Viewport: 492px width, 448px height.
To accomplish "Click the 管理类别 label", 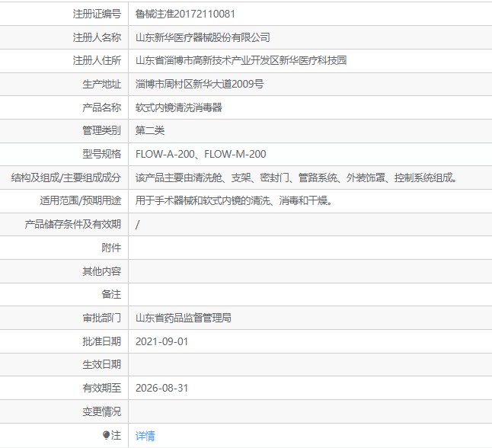I will point(101,130).
